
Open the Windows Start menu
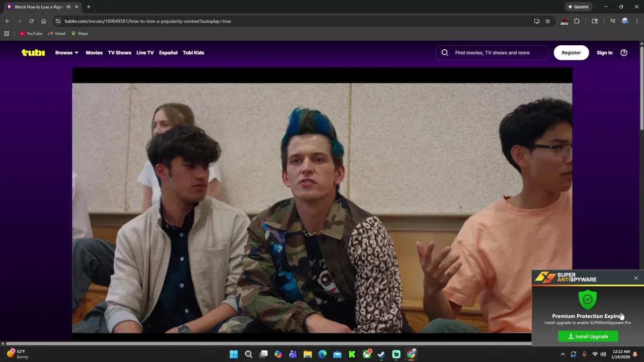233,354
